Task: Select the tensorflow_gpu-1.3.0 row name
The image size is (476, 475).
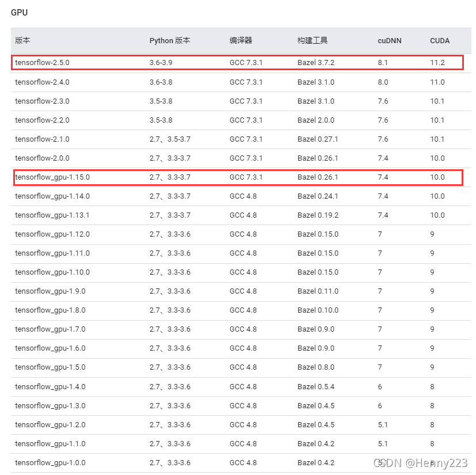Action: coord(50,406)
